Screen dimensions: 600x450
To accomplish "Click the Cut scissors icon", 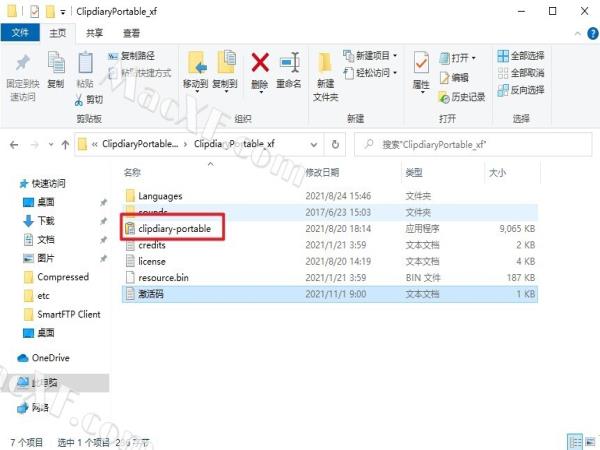I will coord(79,100).
